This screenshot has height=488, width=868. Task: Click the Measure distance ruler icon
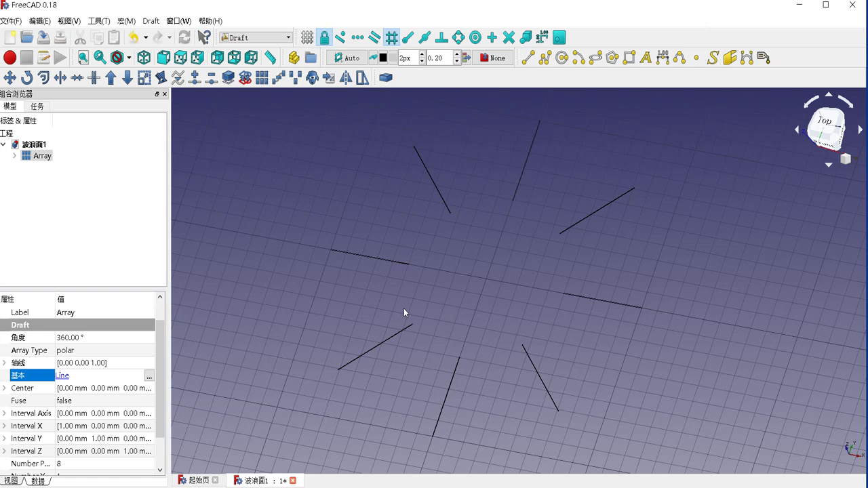271,58
